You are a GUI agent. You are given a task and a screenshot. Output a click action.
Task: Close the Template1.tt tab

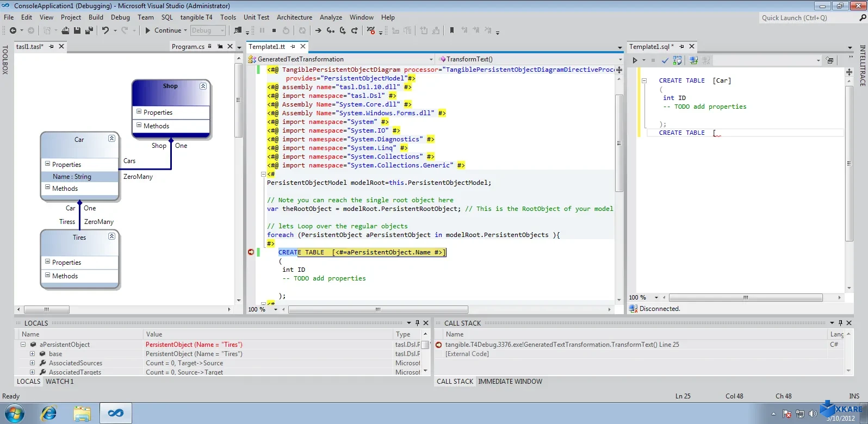point(303,47)
